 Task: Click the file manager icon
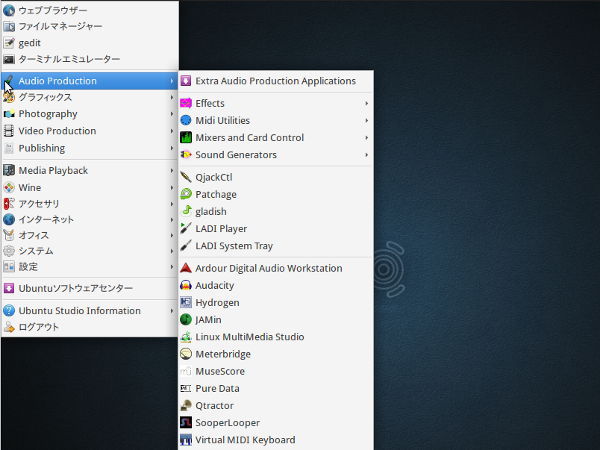[x=9, y=26]
